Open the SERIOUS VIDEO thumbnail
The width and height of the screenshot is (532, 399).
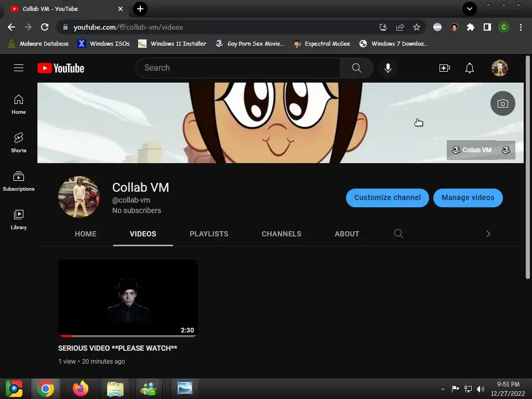pos(128,298)
